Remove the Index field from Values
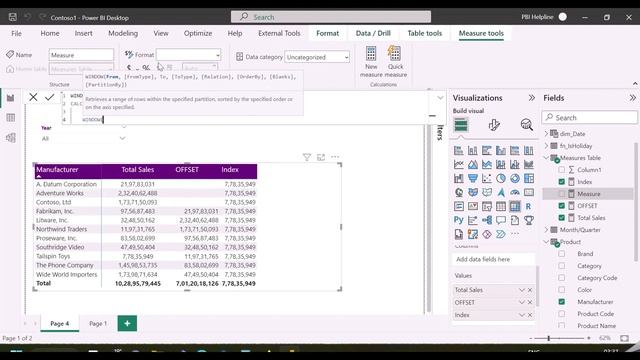The width and height of the screenshot is (640, 360). (530, 315)
